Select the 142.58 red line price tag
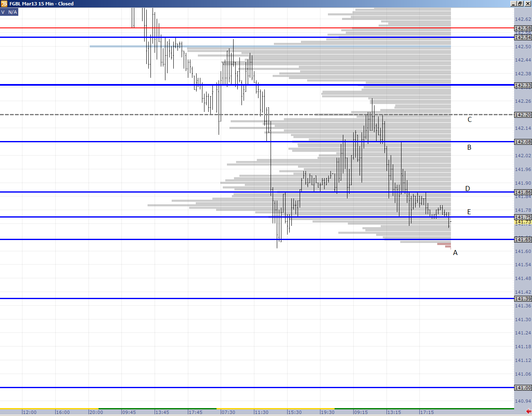This screenshot has width=532, height=416. click(523, 28)
